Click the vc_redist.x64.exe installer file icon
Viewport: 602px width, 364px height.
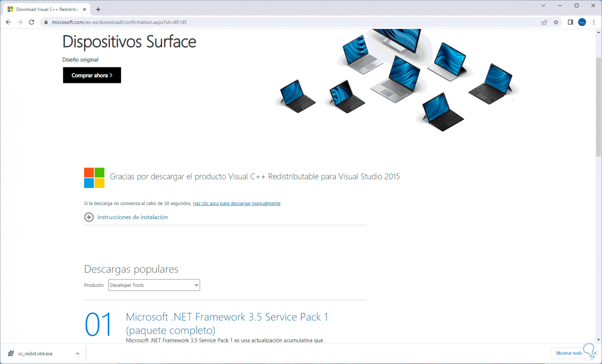[11, 353]
